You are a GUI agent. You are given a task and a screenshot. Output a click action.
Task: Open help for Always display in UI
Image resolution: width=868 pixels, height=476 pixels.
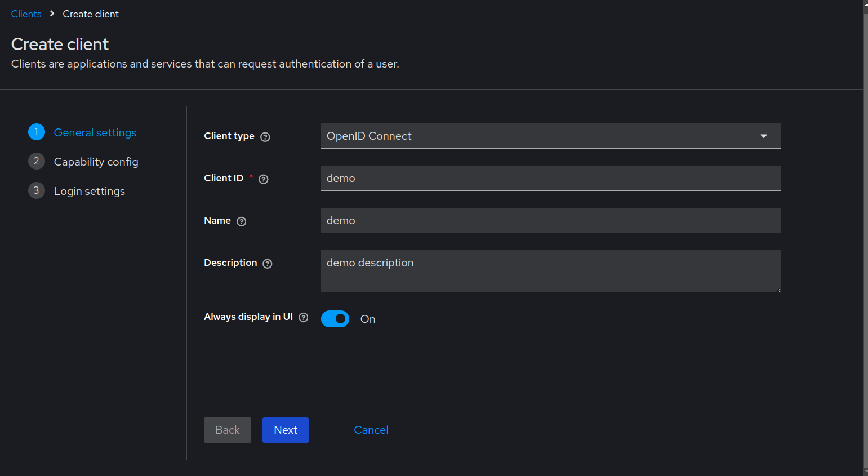[x=304, y=317]
